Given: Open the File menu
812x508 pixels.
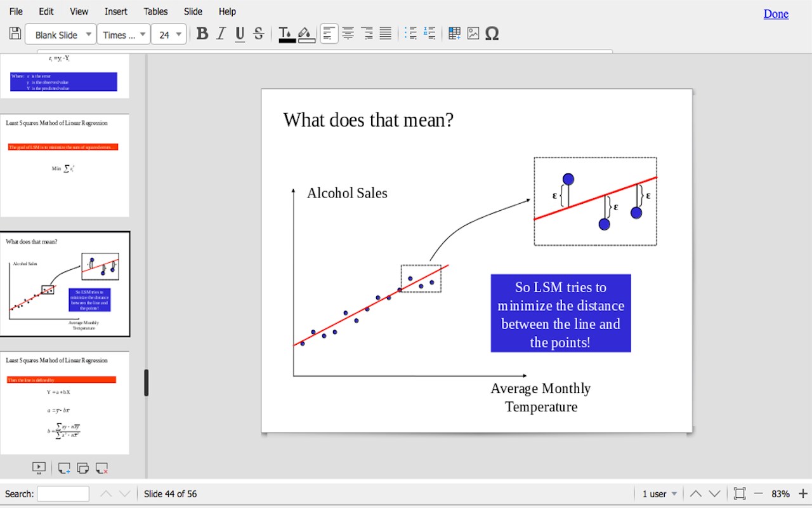Looking at the screenshot, I should coord(16,11).
